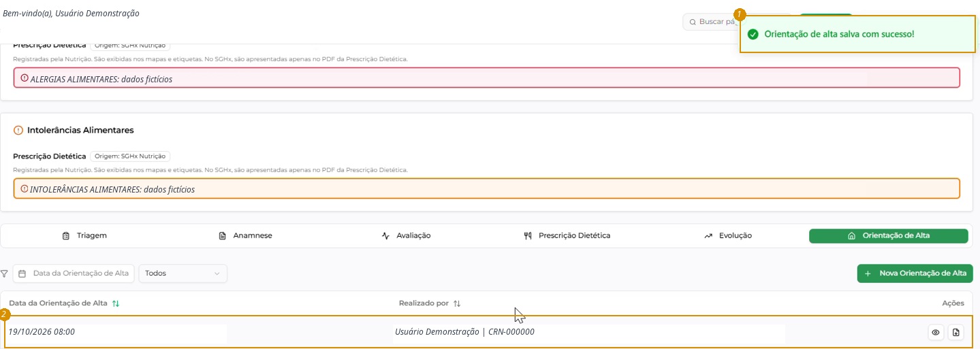
Task: Click the Intolerâncias Alimentares heading
Action: pos(80,130)
